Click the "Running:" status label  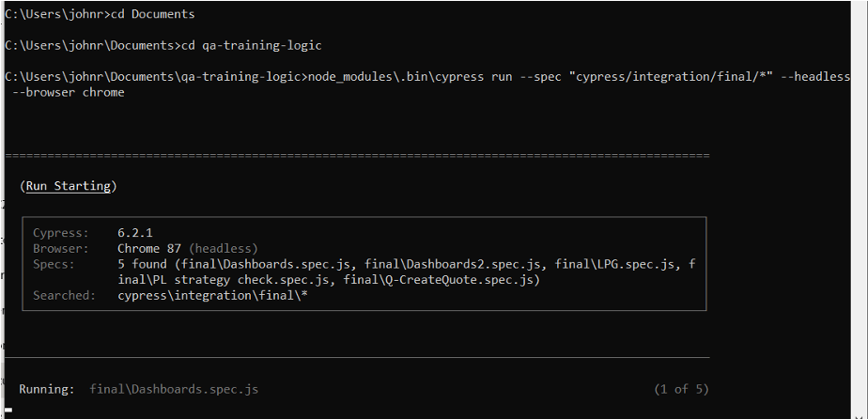(47, 389)
